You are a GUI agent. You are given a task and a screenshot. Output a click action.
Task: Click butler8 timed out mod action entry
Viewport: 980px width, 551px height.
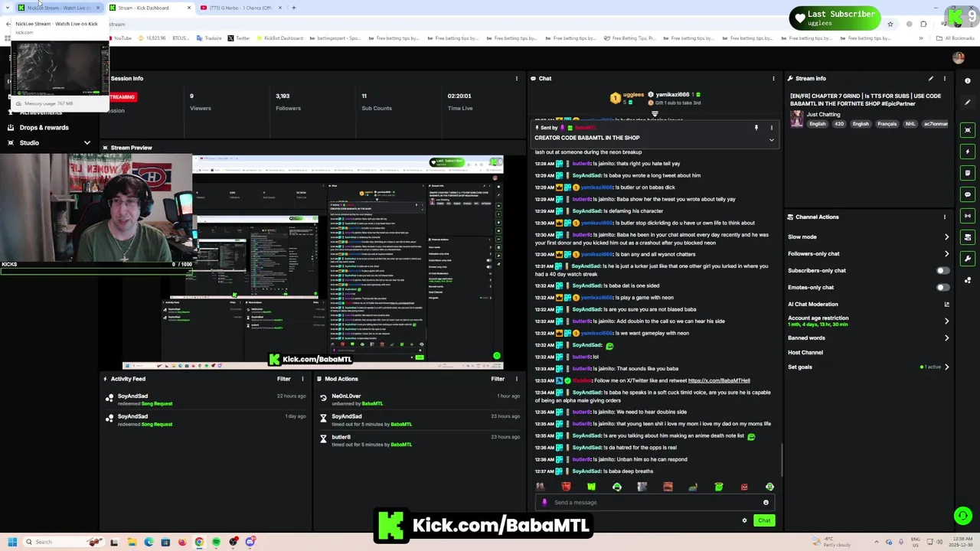pos(420,441)
